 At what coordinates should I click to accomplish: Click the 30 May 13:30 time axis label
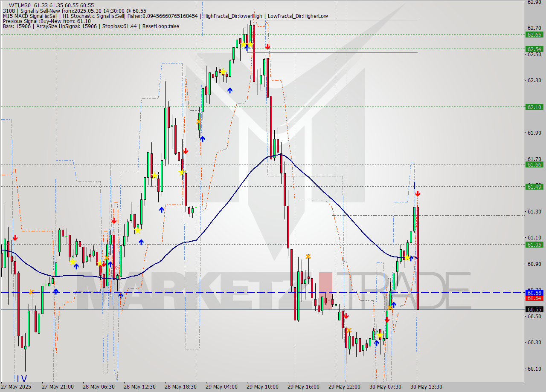point(425,386)
